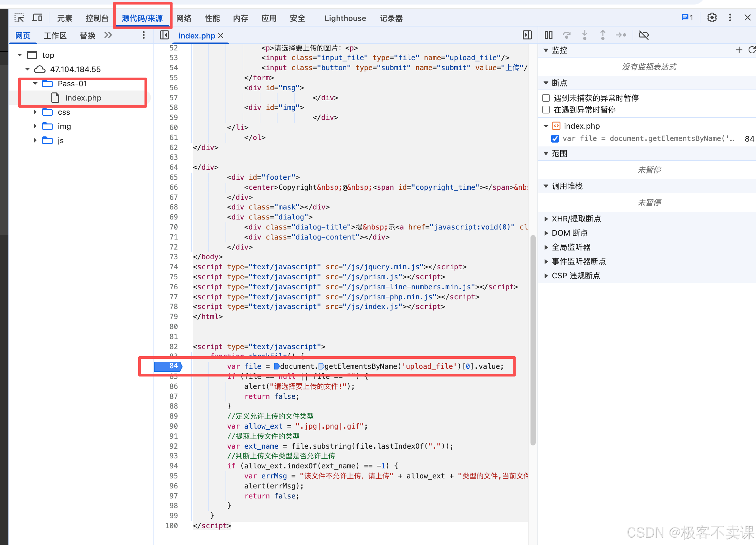
Task: Hide the navigator sidebar icon
Action: (x=164, y=35)
